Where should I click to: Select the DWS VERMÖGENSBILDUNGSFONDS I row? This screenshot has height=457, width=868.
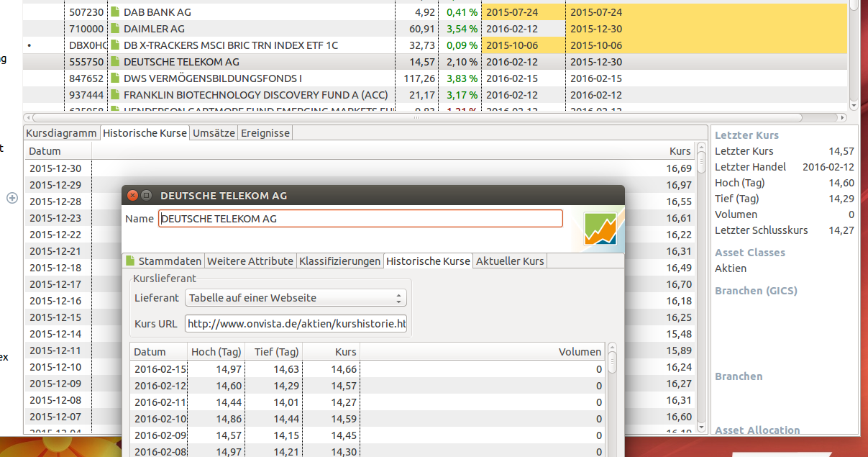[x=436, y=78]
